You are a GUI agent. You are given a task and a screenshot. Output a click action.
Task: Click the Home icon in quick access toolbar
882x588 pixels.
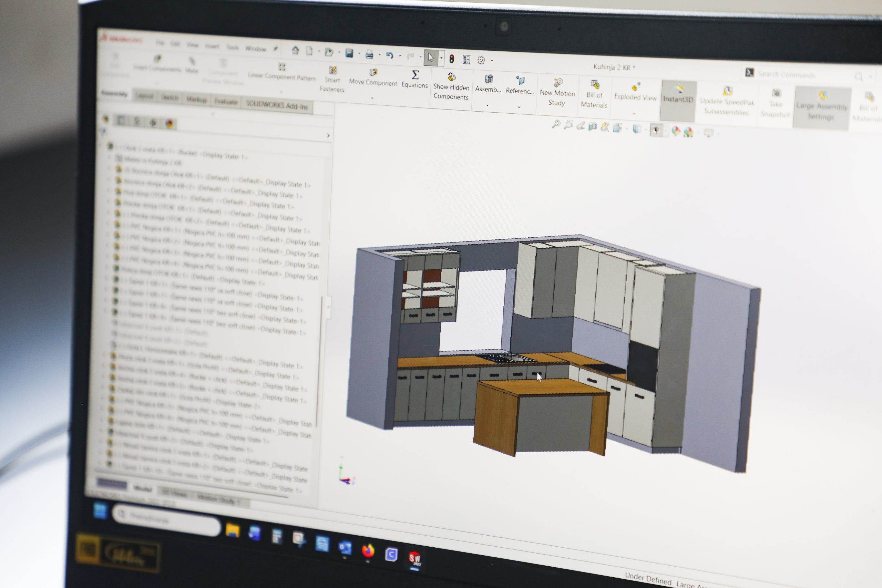[295, 50]
